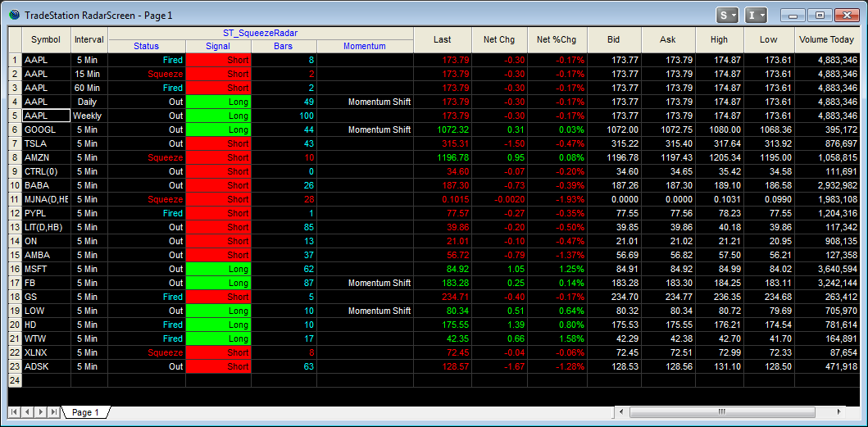The width and height of the screenshot is (868, 427).
Task: Select the High column header
Action: click(x=720, y=40)
